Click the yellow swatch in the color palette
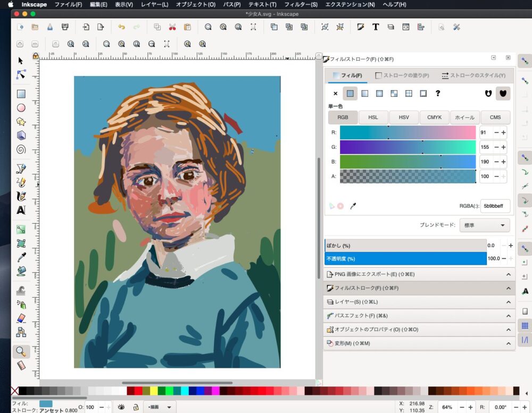The width and height of the screenshot is (532, 413). pos(154,391)
